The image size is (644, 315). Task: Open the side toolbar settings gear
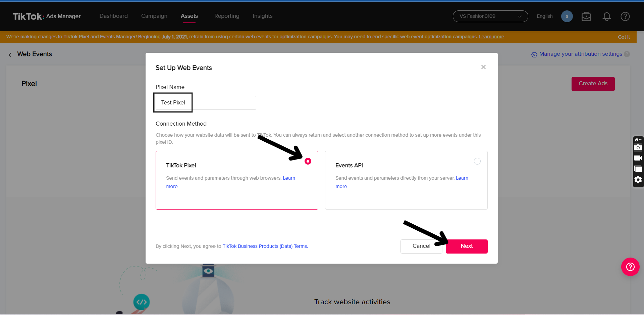click(x=638, y=180)
